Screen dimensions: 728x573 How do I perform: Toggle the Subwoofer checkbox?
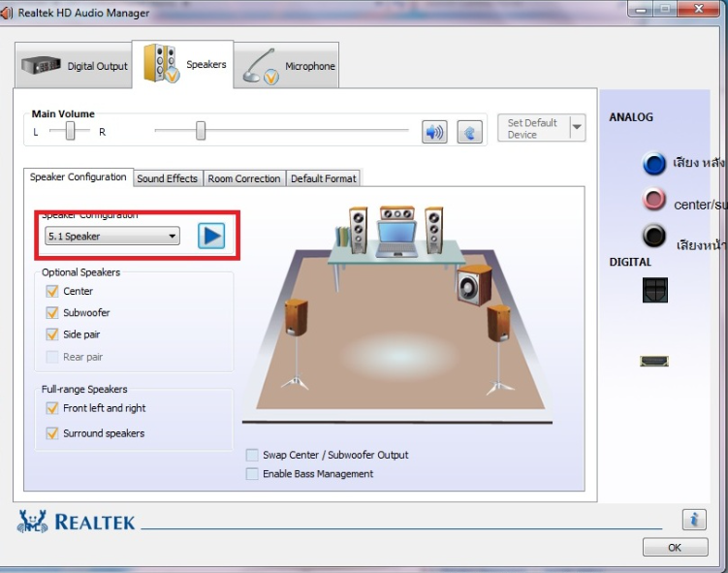point(52,312)
